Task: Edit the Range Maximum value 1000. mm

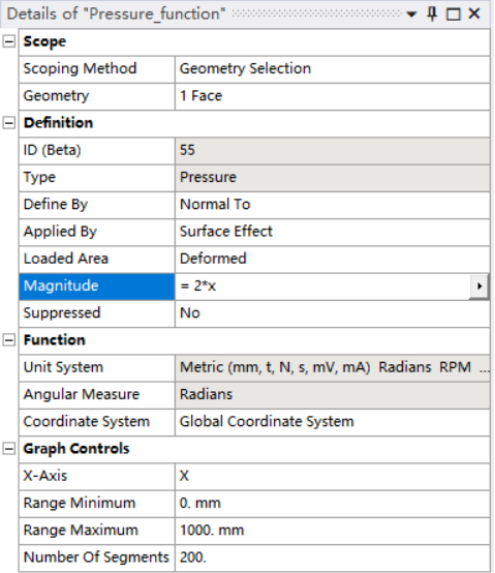Action: 332,530
